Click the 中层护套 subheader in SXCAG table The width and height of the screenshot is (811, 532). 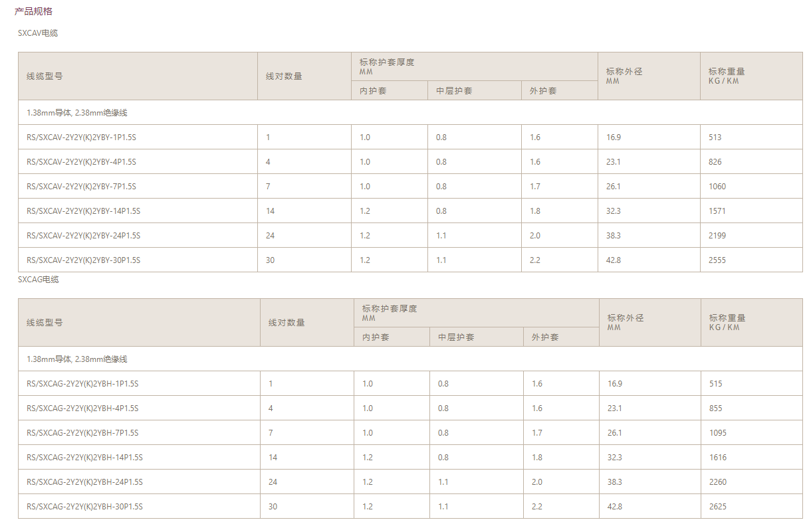(456, 337)
